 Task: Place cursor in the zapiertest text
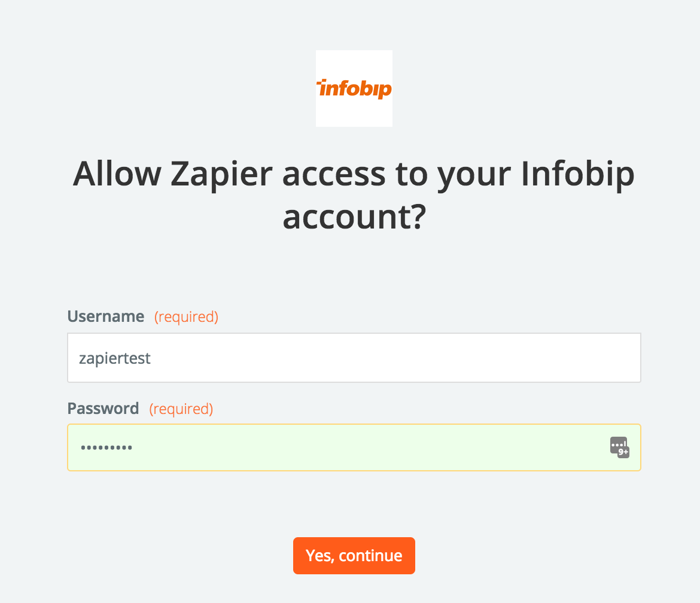click(x=115, y=358)
